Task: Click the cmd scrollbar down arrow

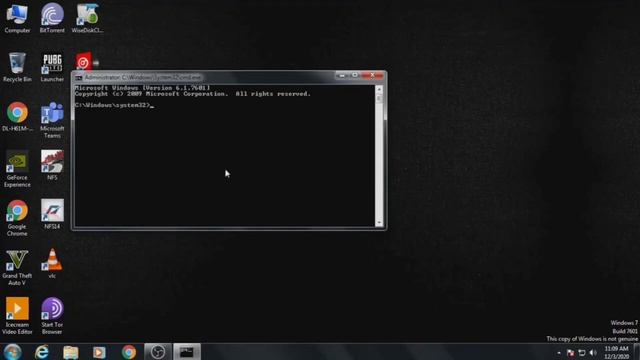Action: coord(379,223)
